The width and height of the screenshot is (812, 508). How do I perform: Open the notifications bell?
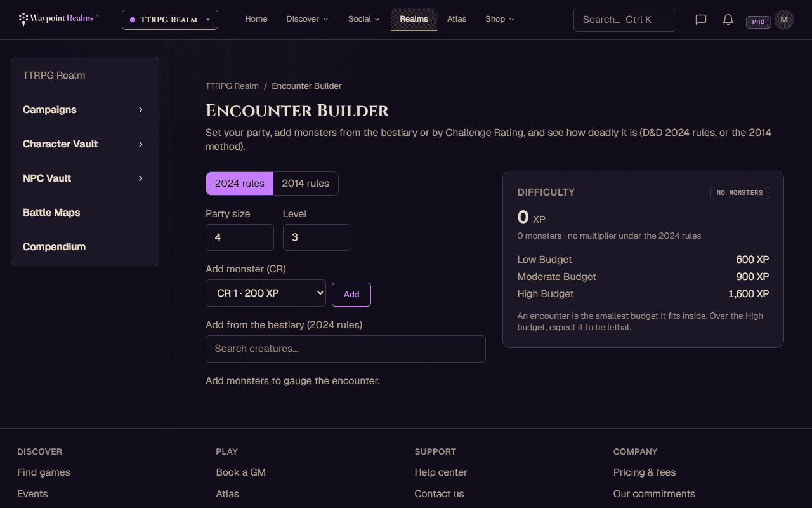coord(728,20)
